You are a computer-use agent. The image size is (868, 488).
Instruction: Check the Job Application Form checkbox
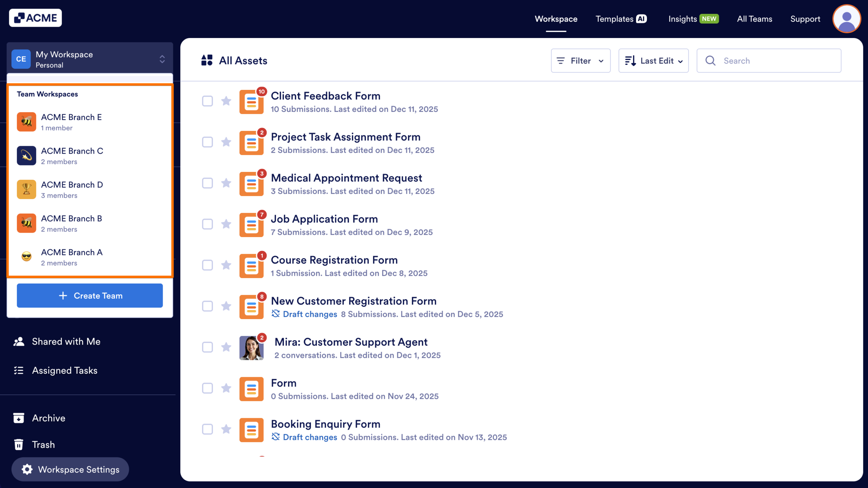[x=207, y=224]
